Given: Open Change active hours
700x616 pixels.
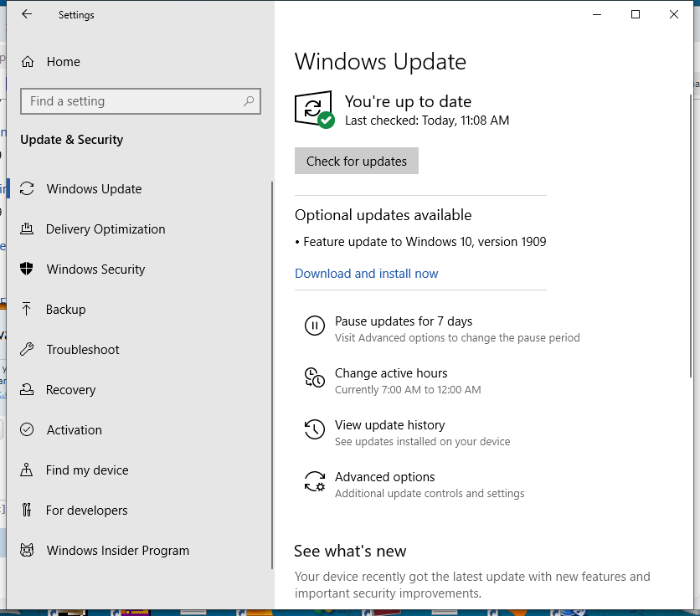Looking at the screenshot, I should [x=391, y=372].
